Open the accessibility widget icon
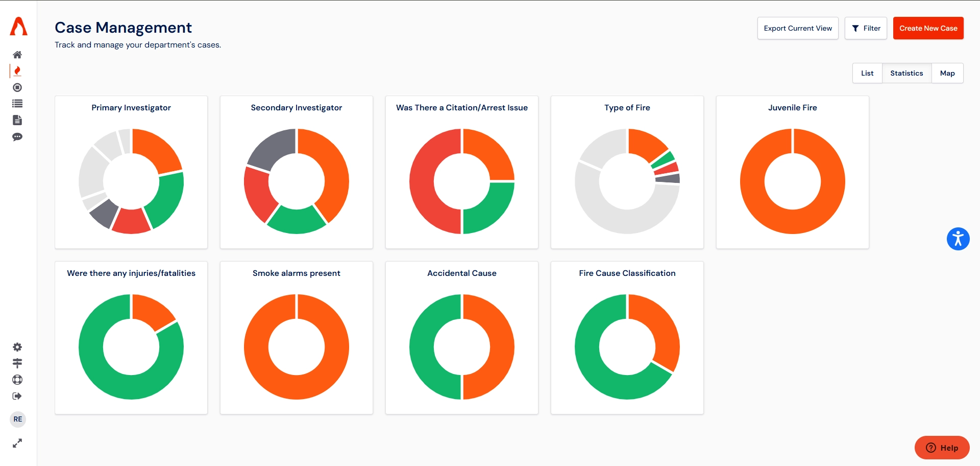 [958, 239]
